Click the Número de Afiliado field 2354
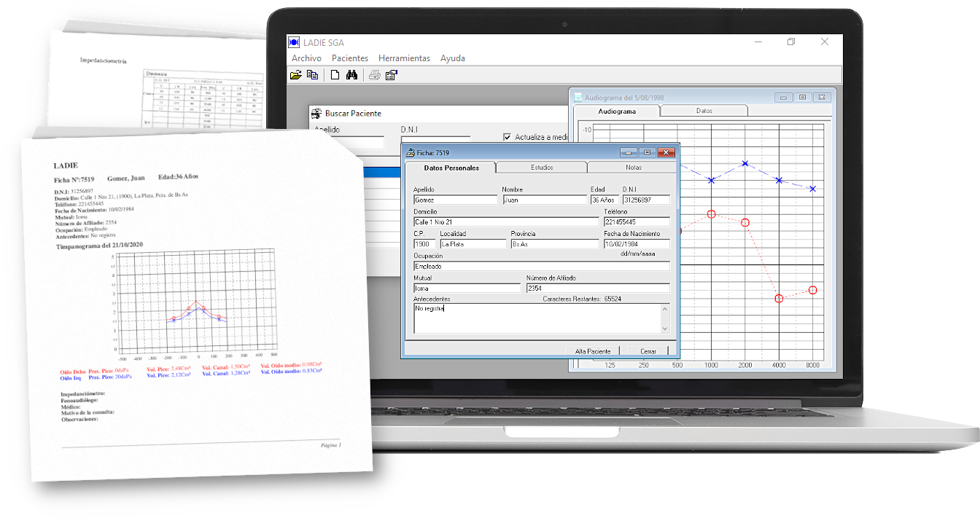This screenshot has width=980, height=518. click(598, 288)
